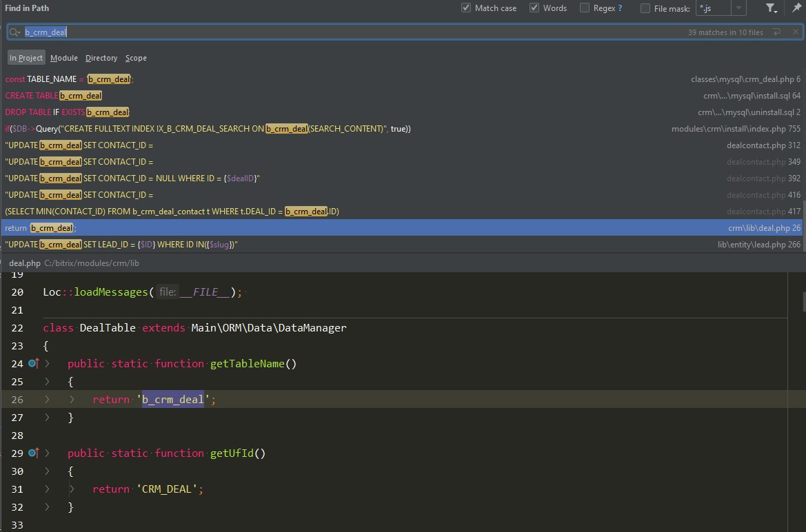
Task: Open search history magnifier icon
Action: point(14,32)
